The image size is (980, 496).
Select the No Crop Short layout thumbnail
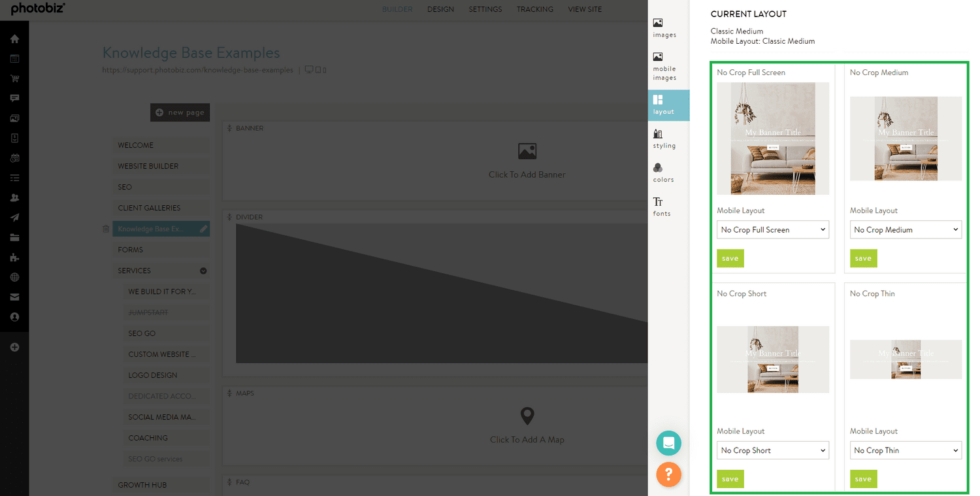point(773,359)
